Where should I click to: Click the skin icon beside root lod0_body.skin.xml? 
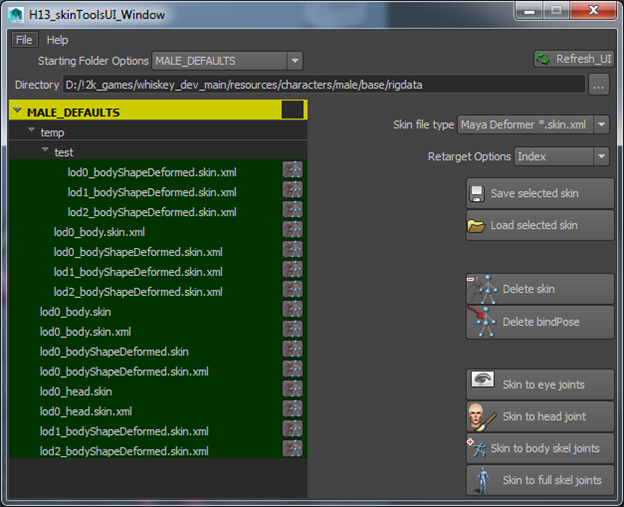(292, 329)
